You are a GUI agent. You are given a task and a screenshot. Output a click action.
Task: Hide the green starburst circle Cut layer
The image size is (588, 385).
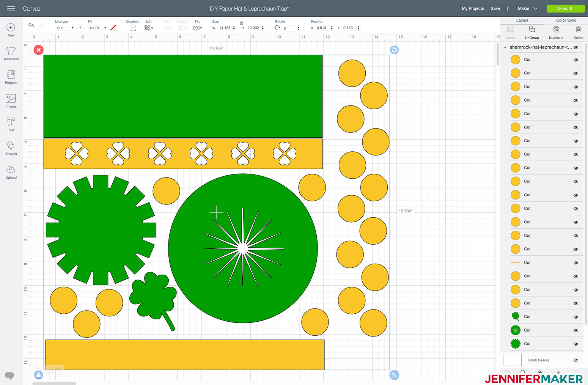[x=576, y=331]
